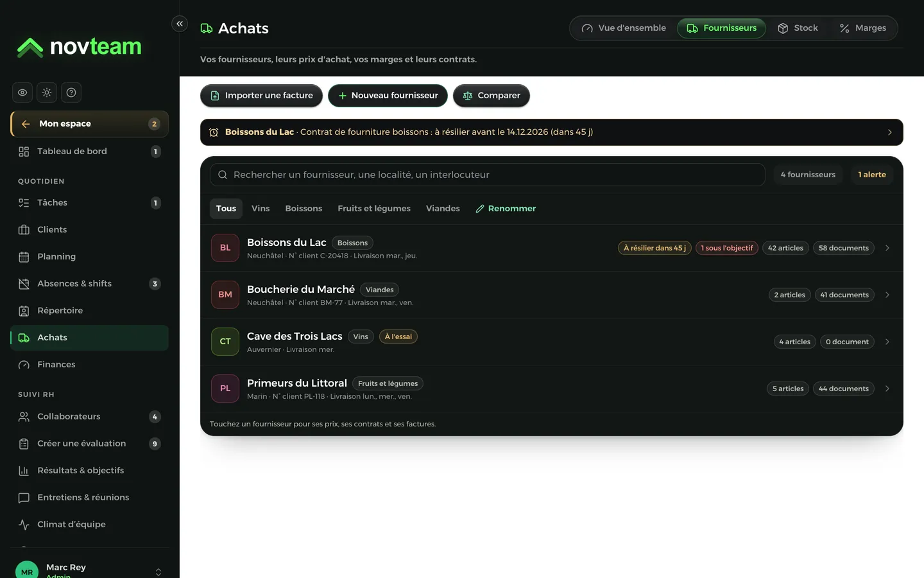
Task: Open the Tâches section
Action: pos(90,203)
